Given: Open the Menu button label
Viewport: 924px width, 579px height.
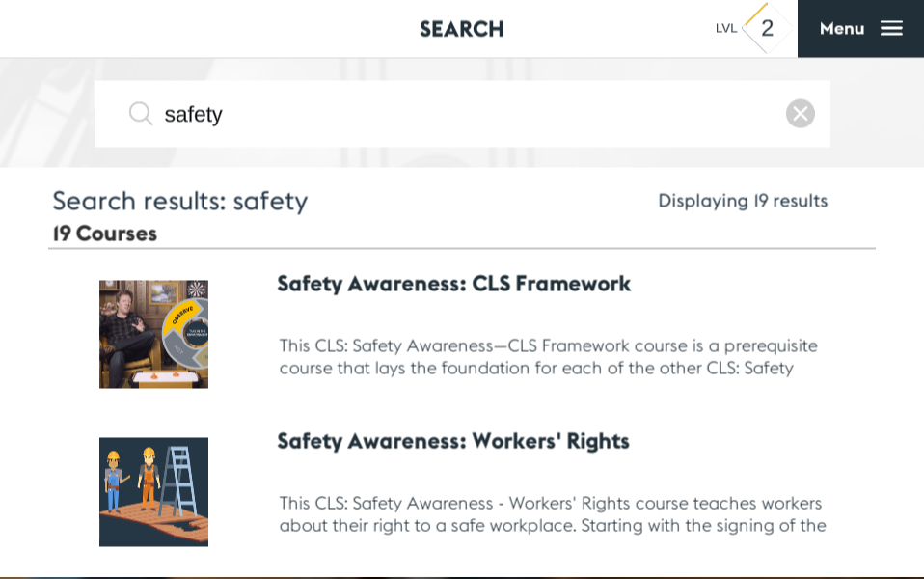Looking at the screenshot, I should (842, 29).
